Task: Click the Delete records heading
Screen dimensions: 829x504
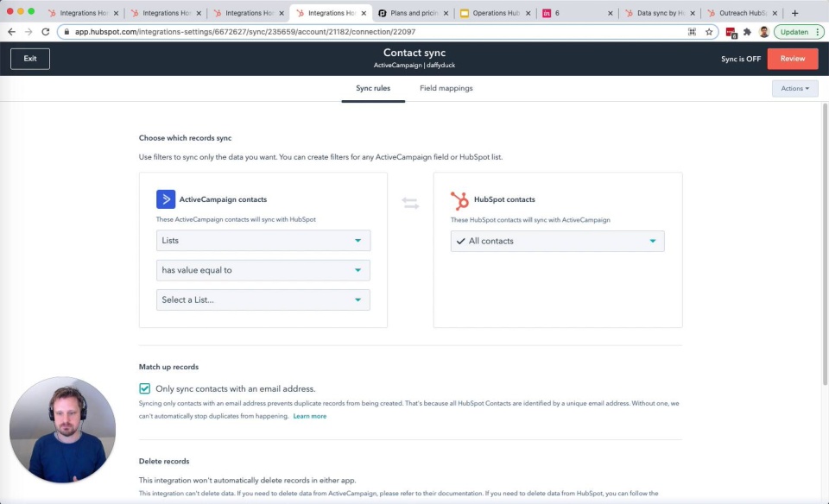Action: 164,461
